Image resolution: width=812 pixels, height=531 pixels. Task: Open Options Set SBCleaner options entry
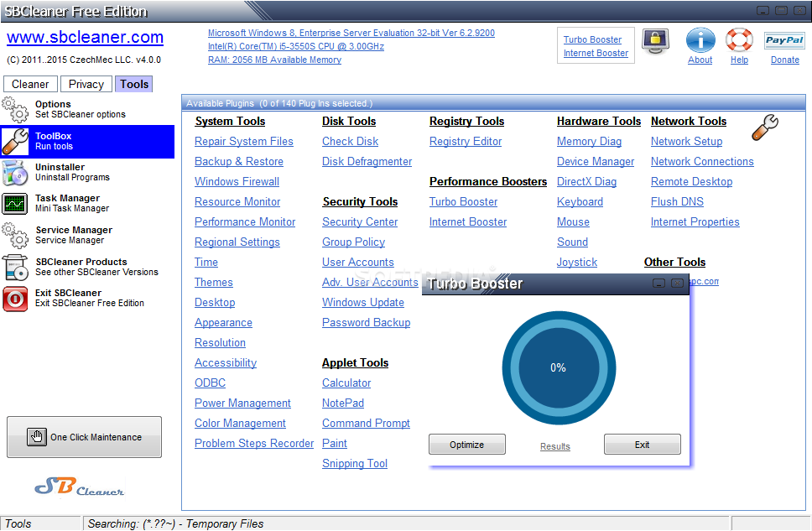pos(87,109)
